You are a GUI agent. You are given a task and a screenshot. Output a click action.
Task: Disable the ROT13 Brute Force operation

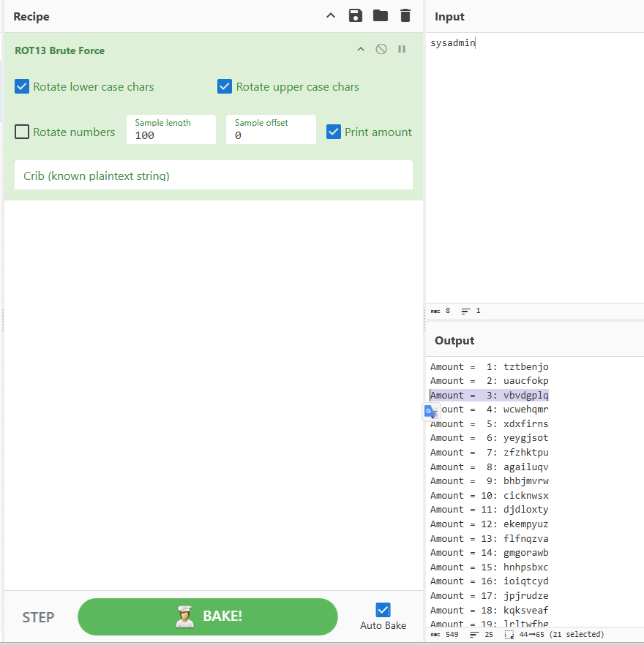(381, 50)
